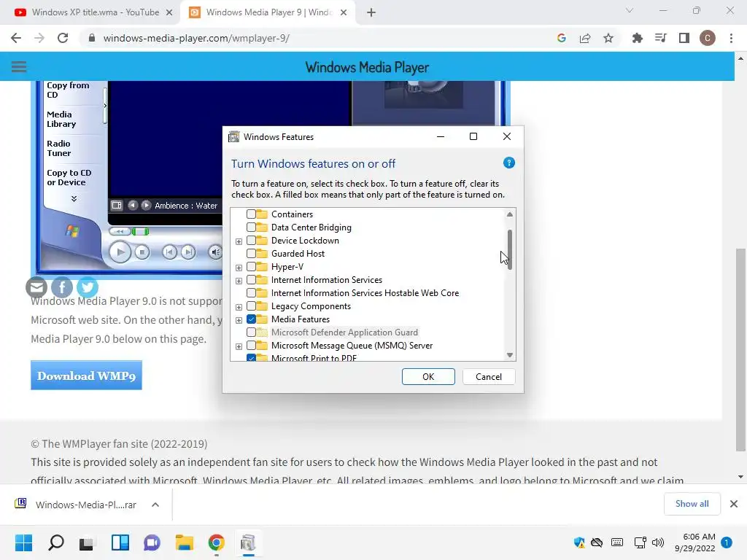Open File Explorer from the taskbar
Viewport: 747px width, 560px height.
tap(185, 542)
